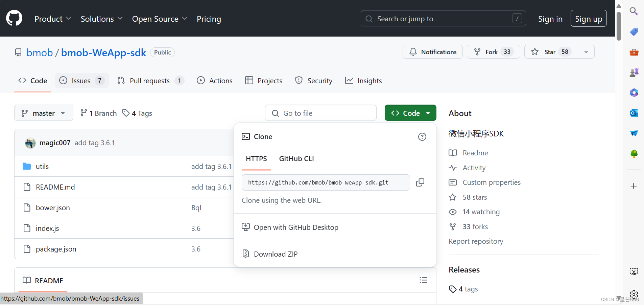Open Edge sidebar Outlook icon

click(x=634, y=113)
